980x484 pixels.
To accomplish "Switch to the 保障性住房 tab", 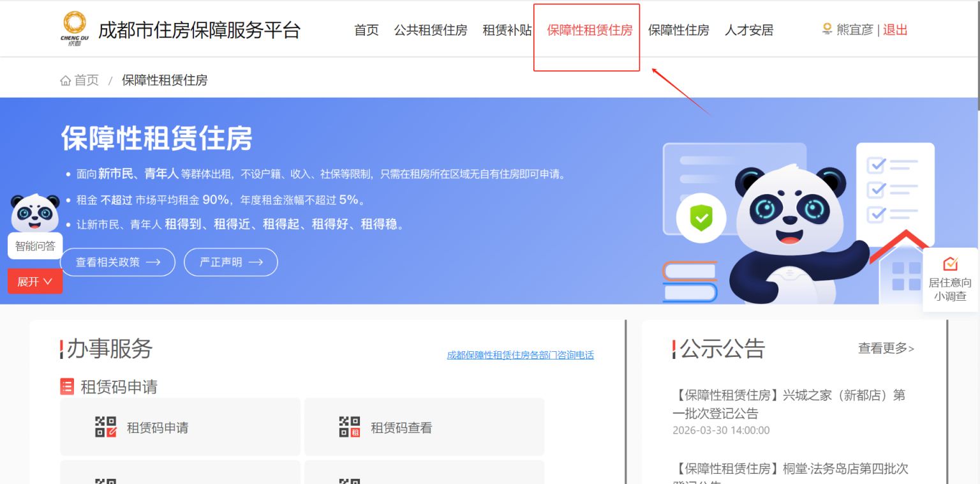I will pos(678,30).
